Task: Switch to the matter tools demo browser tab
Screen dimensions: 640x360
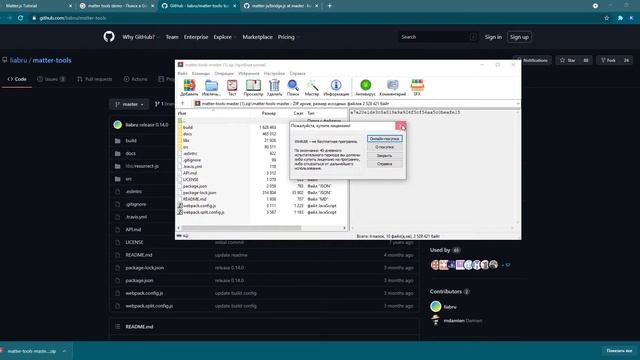Action: pos(117,6)
